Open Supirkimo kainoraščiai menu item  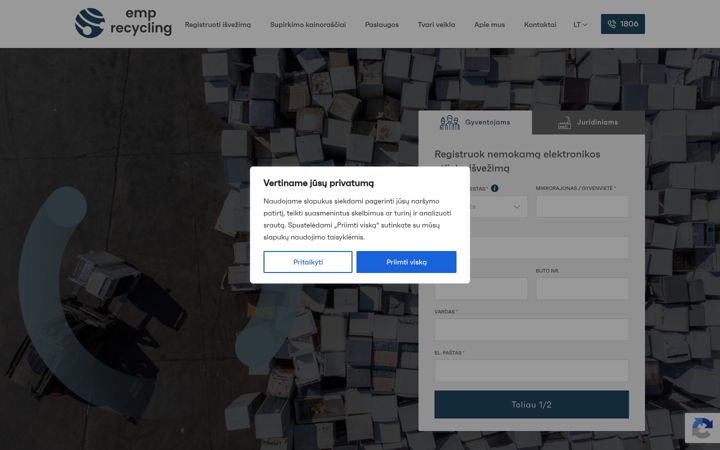[308, 25]
